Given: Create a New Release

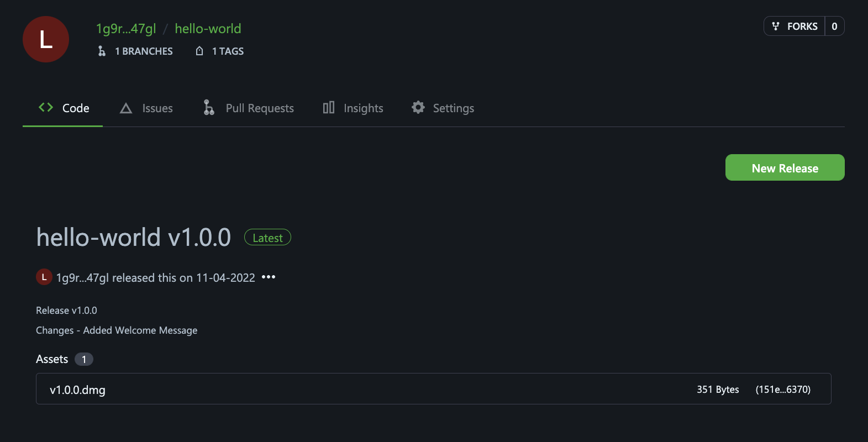Looking at the screenshot, I should tap(785, 167).
